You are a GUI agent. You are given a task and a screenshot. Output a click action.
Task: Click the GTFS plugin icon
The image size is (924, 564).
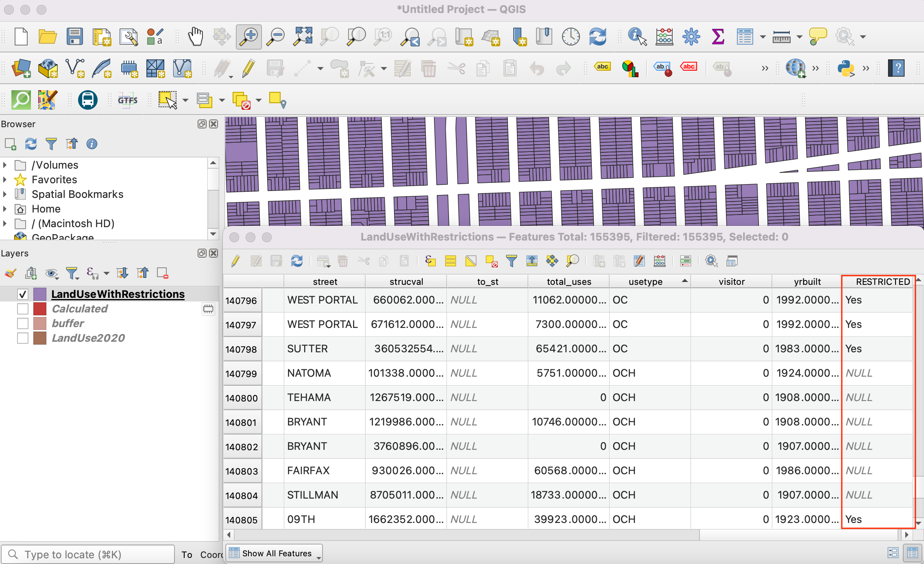(x=128, y=100)
